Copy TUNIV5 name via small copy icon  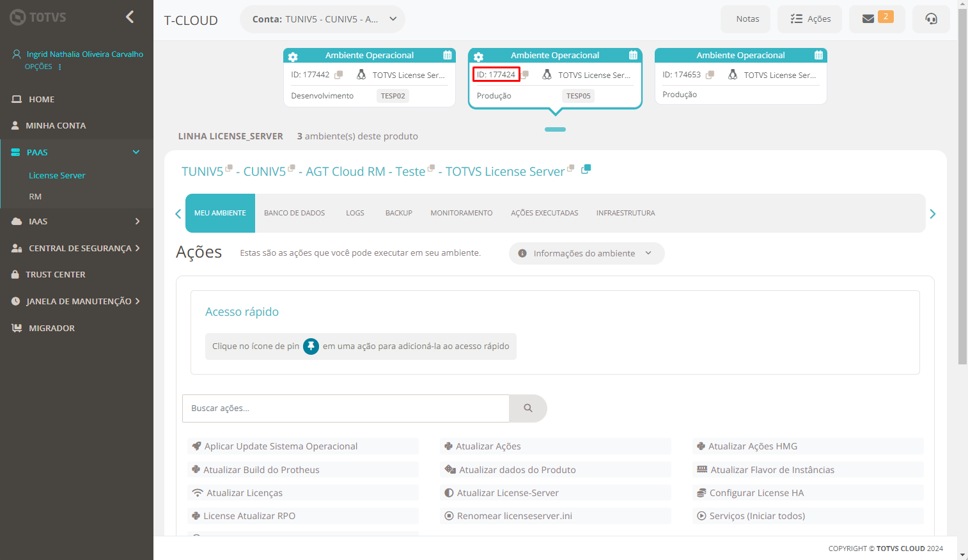229,168
